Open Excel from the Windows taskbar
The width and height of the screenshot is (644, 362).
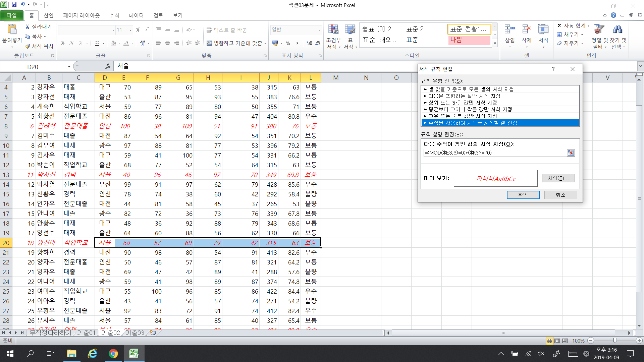point(134,354)
